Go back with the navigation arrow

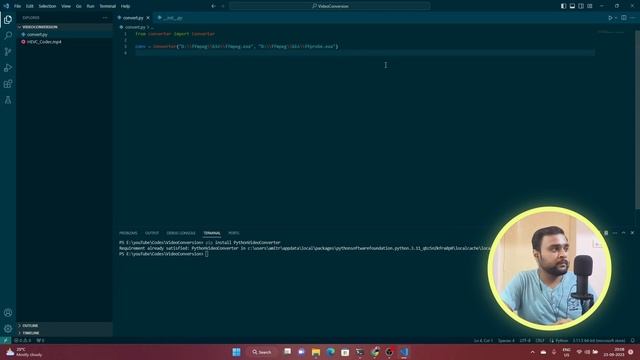[213, 6]
